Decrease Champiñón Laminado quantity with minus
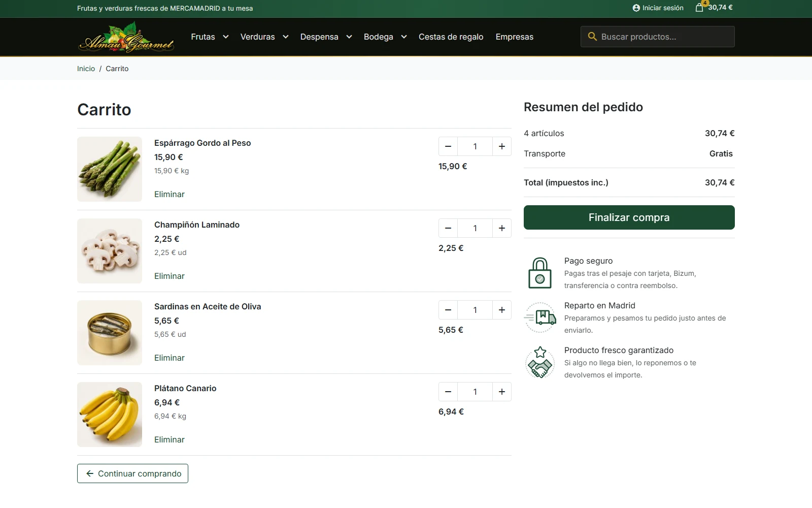812x508 pixels. (x=448, y=228)
